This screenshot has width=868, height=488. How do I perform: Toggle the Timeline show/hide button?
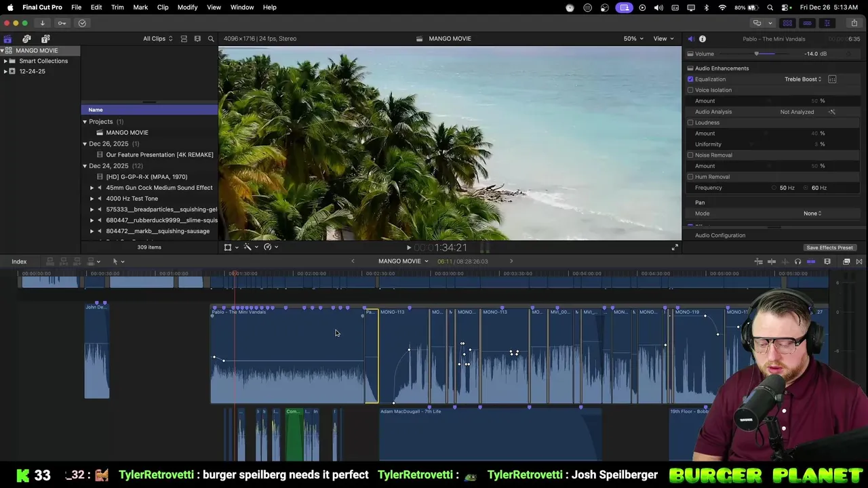(x=807, y=23)
